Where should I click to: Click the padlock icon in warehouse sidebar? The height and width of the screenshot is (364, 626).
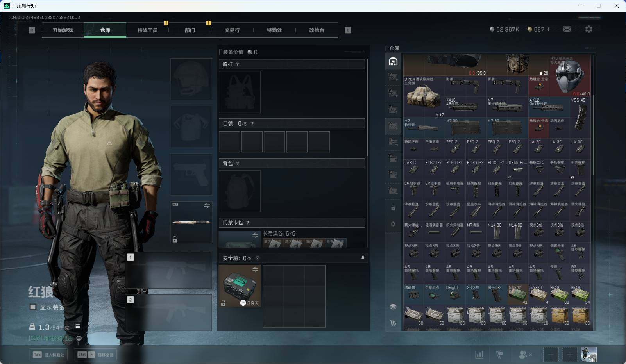click(x=393, y=208)
